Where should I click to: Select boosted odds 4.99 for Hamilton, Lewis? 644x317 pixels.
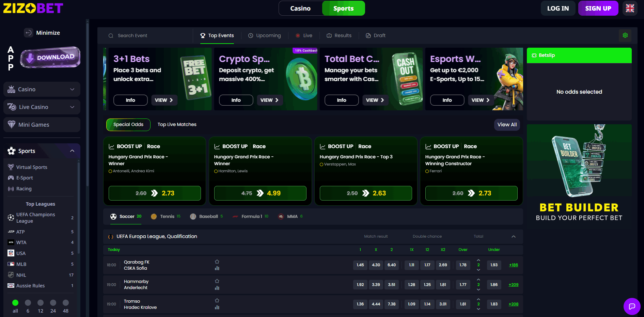[260, 193]
